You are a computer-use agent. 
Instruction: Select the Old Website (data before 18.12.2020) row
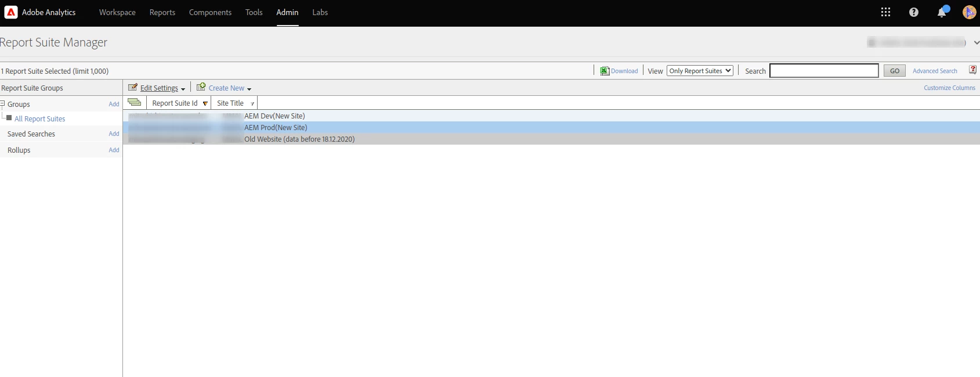(x=551, y=139)
